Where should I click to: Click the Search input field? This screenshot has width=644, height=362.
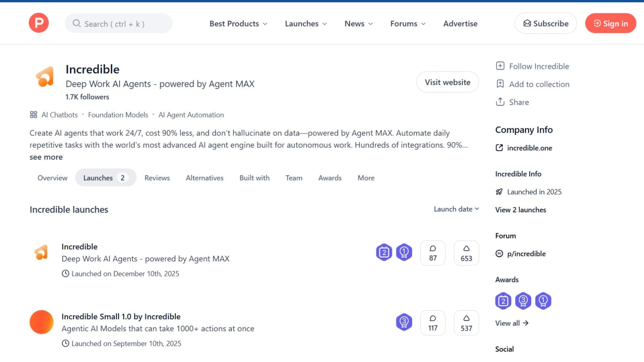119,23
